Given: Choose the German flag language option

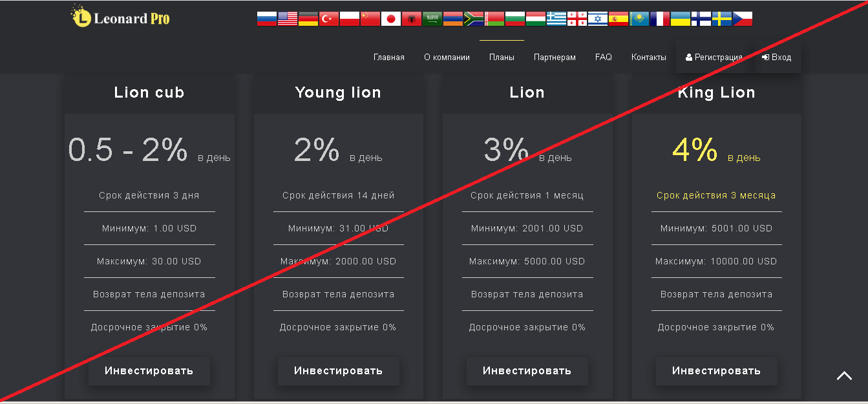Looking at the screenshot, I should 308,19.
